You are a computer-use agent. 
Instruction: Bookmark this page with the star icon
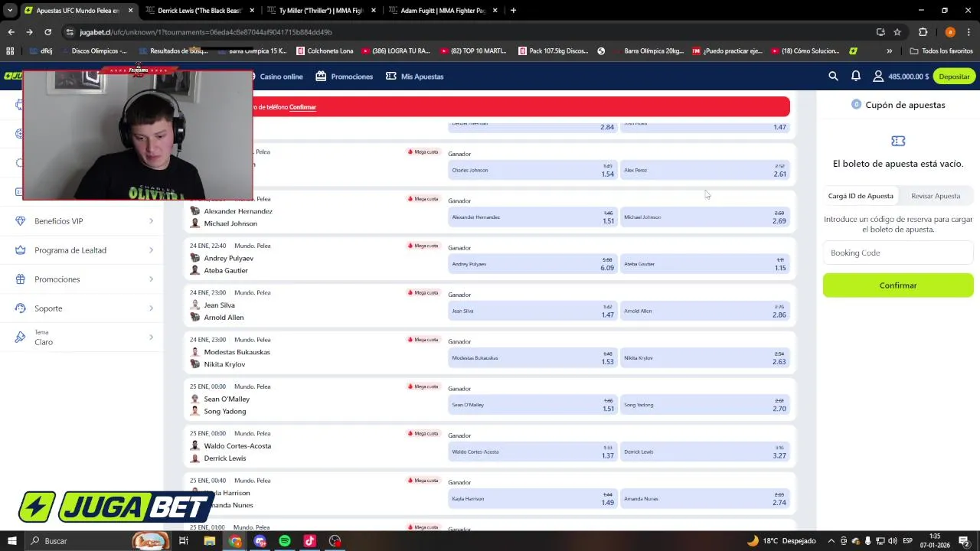(x=897, y=32)
